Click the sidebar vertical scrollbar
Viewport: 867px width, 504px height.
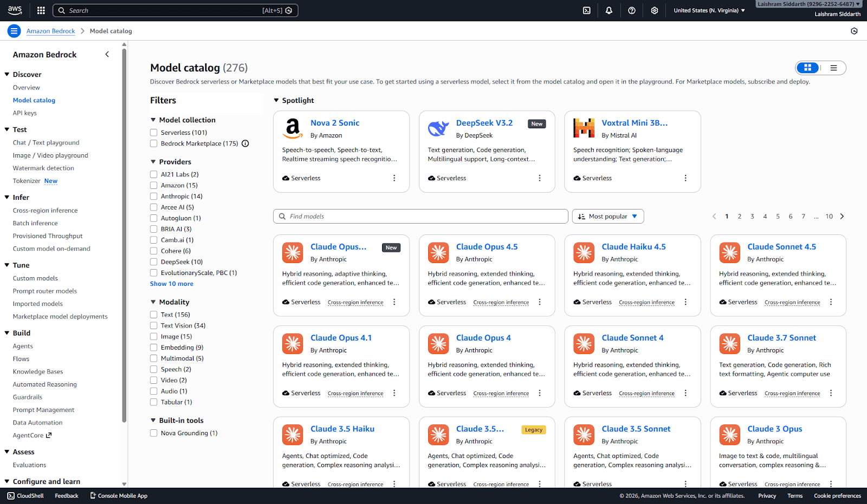(x=124, y=235)
